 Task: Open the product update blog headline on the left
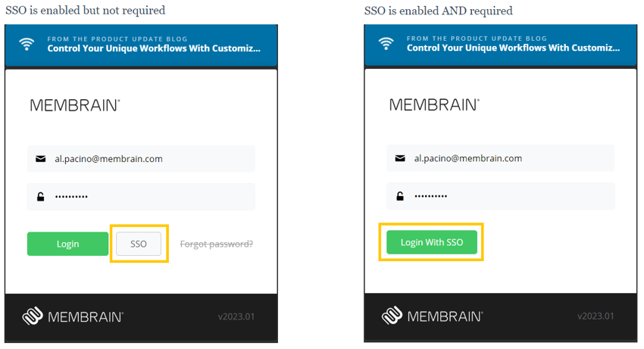(154, 48)
